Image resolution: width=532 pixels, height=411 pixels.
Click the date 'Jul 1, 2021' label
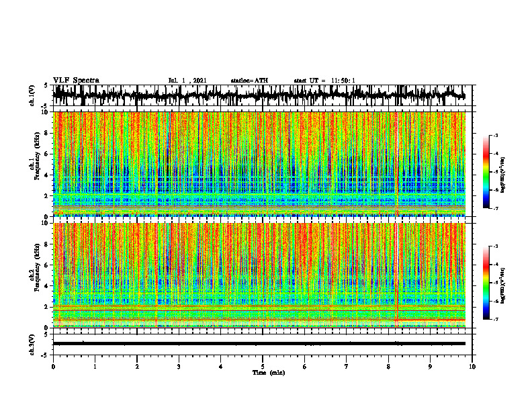[x=187, y=81]
